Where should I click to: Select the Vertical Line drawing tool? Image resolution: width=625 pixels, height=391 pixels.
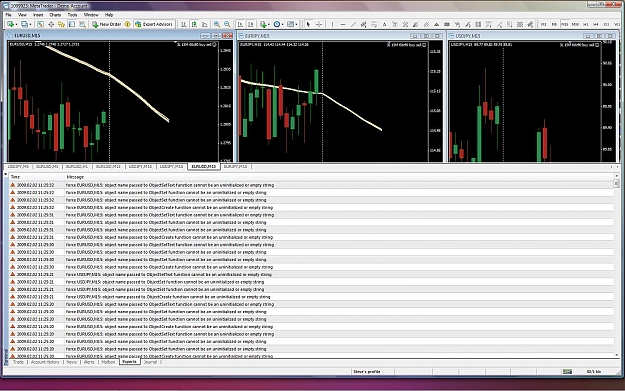coord(332,24)
